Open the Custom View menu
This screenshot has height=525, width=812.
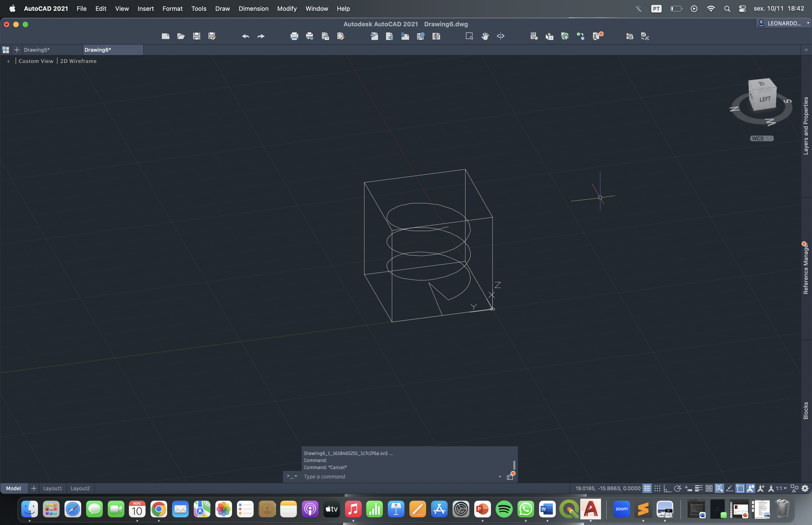tap(36, 61)
